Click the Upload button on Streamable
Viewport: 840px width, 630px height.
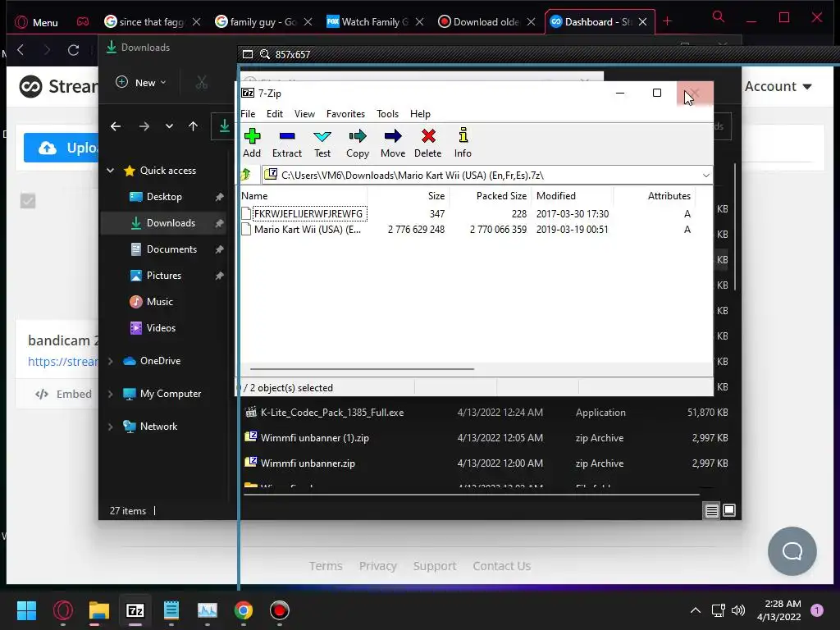tap(61, 148)
